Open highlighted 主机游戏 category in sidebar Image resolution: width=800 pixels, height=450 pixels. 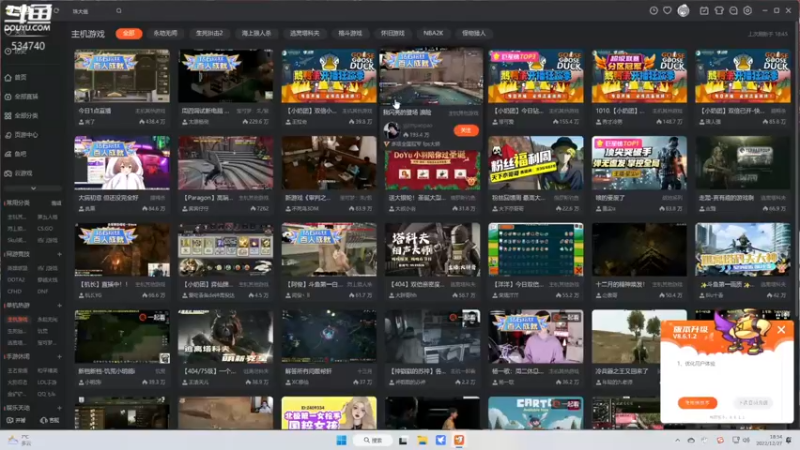[17, 319]
